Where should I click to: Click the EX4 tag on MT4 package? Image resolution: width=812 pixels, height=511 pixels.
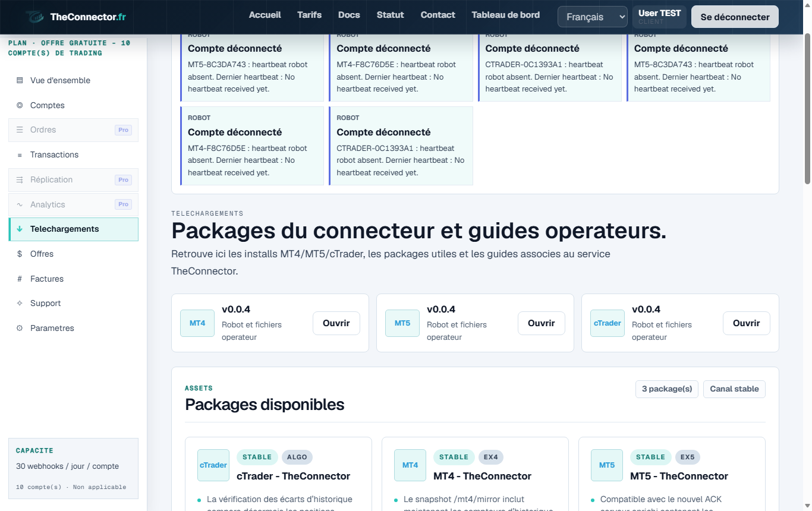click(x=491, y=457)
